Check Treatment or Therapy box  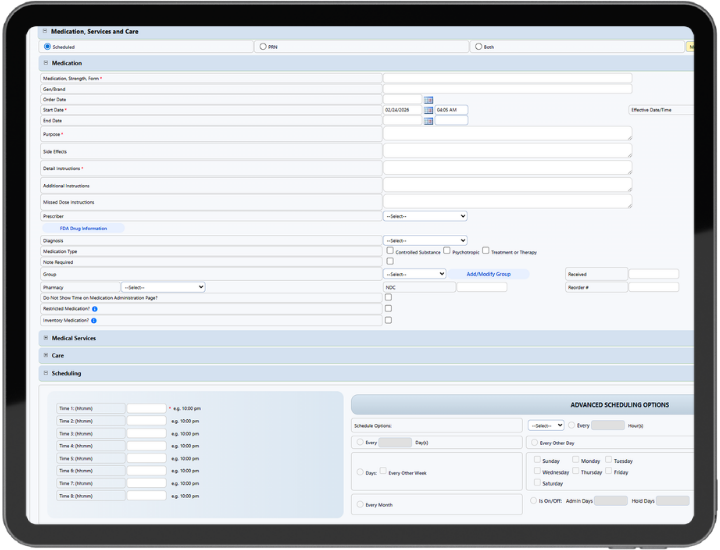(485, 251)
